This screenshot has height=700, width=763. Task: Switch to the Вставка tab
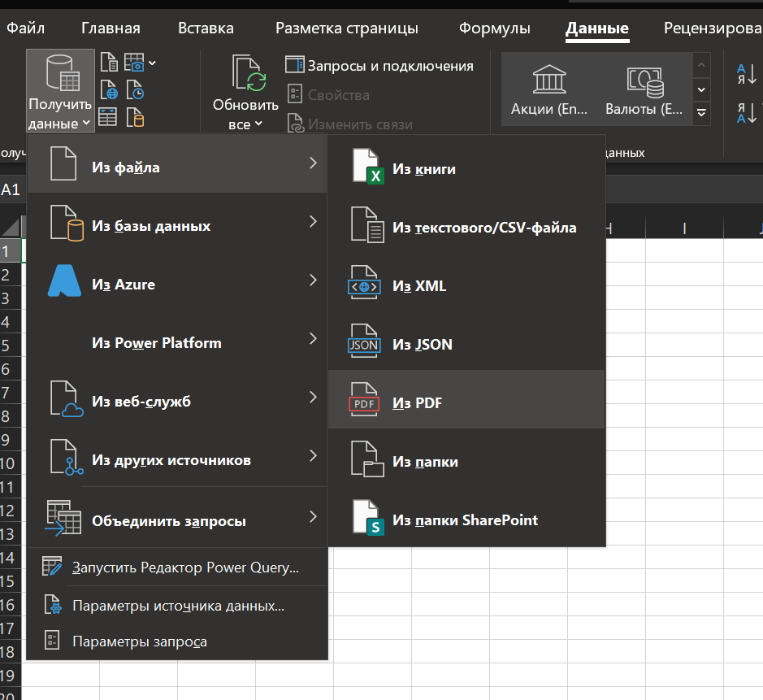pos(206,28)
